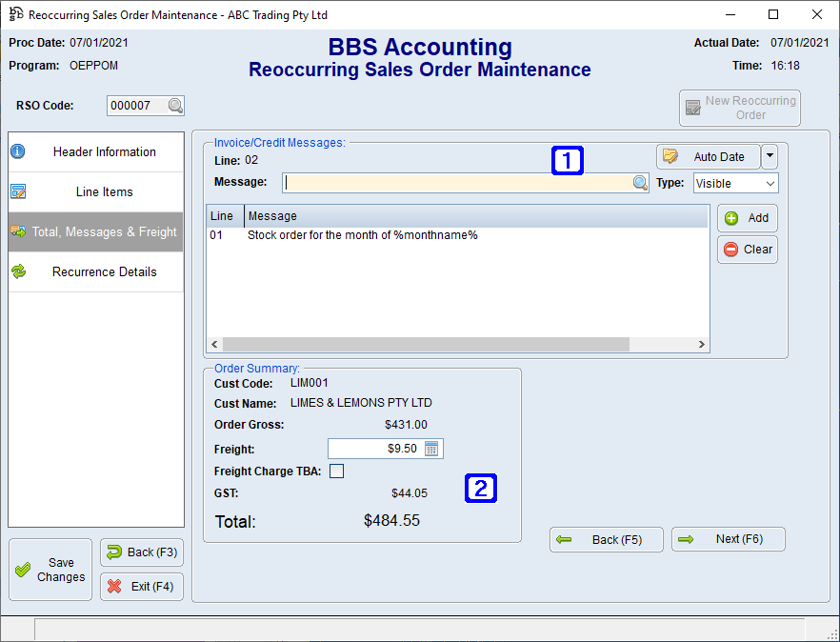Clear the invoice message list
This screenshot has width=840, height=642.
(x=747, y=249)
